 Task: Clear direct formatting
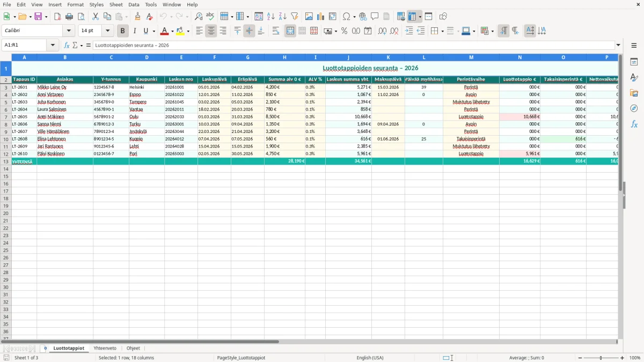(x=149, y=17)
